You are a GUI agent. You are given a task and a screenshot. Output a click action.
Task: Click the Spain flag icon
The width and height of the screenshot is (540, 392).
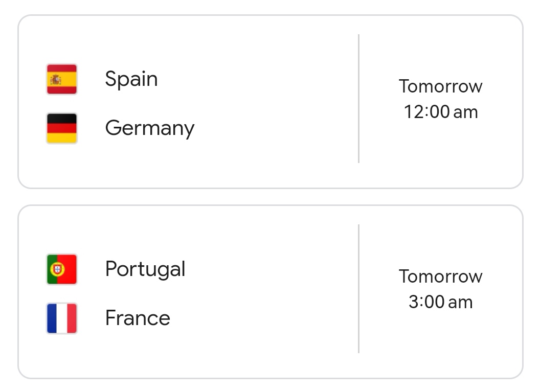[x=62, y=79]
